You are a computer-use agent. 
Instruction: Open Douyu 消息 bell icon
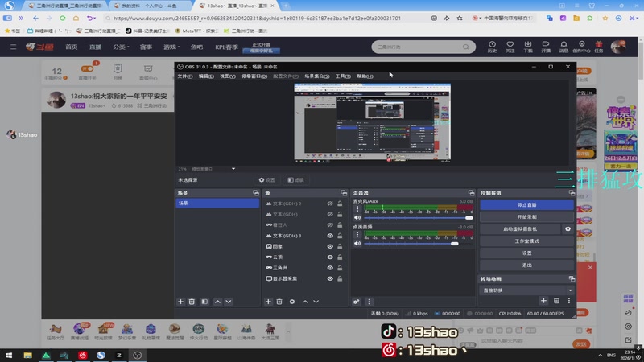[x=563, y=47]
